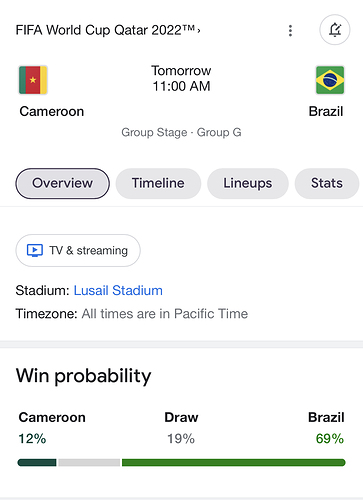
Task: Select the Overview tab
Action: coord(62,183)
